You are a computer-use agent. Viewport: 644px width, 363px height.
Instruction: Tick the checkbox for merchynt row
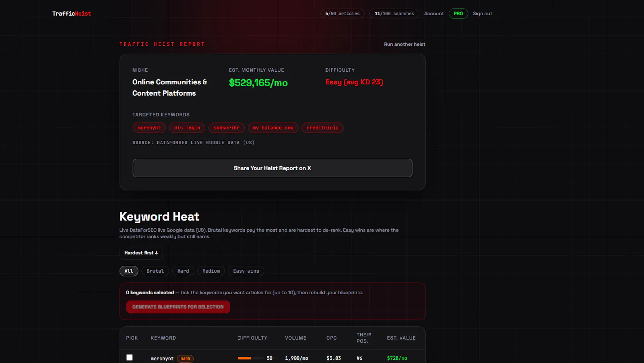[130, 357]
